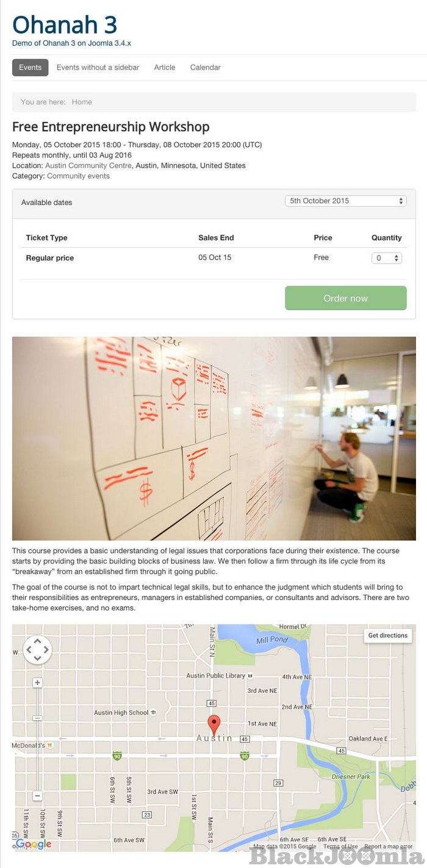The height and width of the screenshot is (868, 427).
Task: Zoom in on the map with plus
Action: click(x=37, y=682)
